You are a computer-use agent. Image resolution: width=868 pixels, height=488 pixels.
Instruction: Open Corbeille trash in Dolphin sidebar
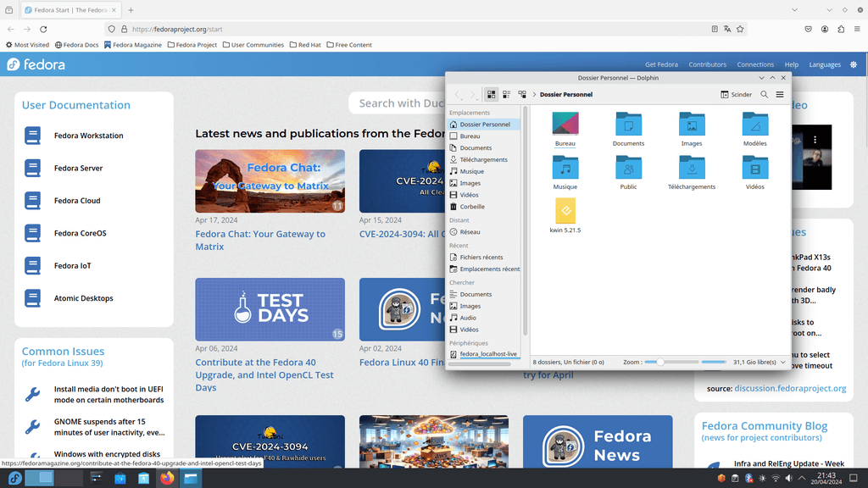point(484,207)
